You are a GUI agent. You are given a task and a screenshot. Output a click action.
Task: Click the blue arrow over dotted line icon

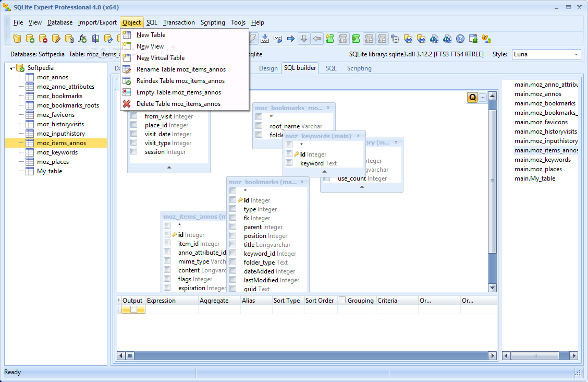(265, 39)
